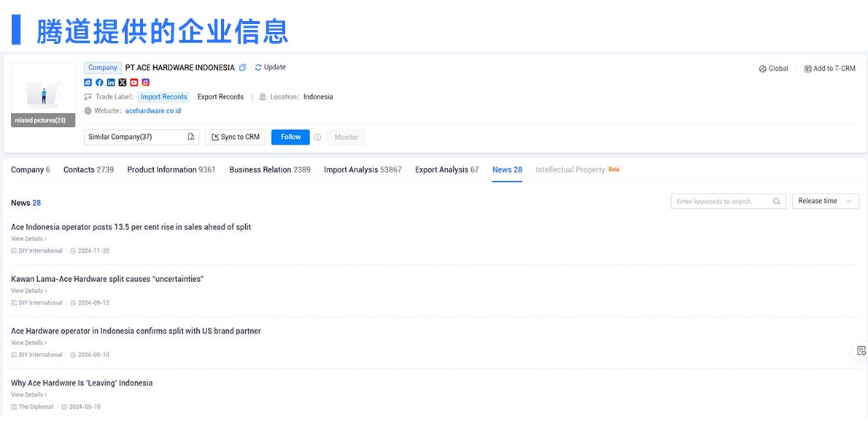Switch to the Export Analysis 67 tab

click(446, 169)
